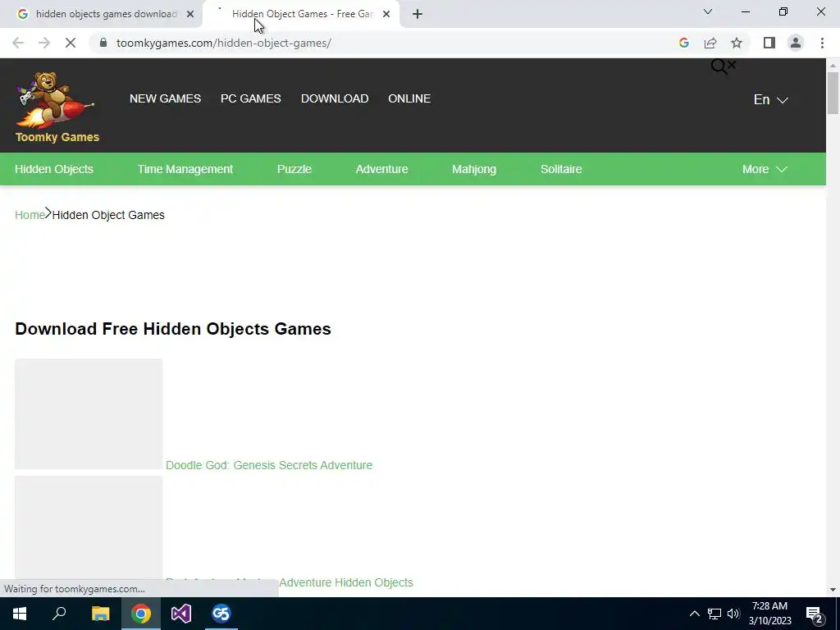Viewport: 840px width, 630px height.
Task: Select the Time Management category
Action: coord(185,169)
